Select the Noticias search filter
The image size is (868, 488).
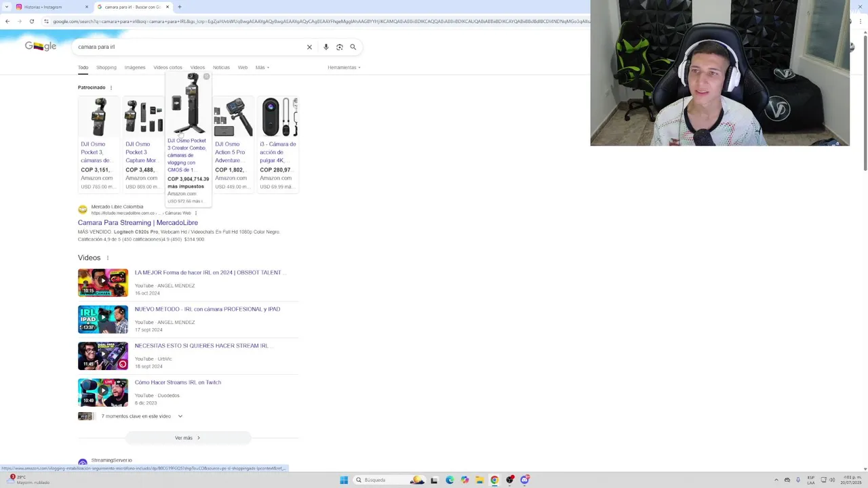tap(221, 67)
